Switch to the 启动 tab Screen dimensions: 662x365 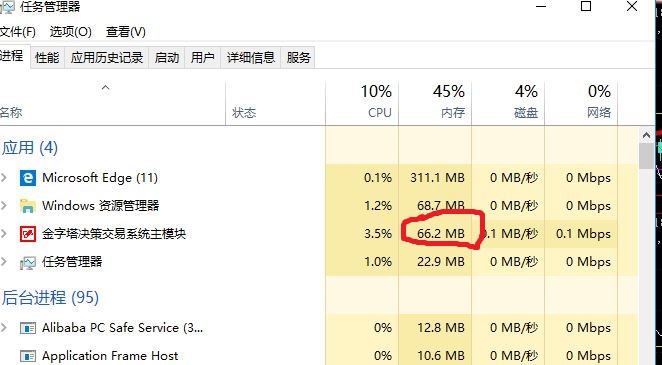[167, 57]
